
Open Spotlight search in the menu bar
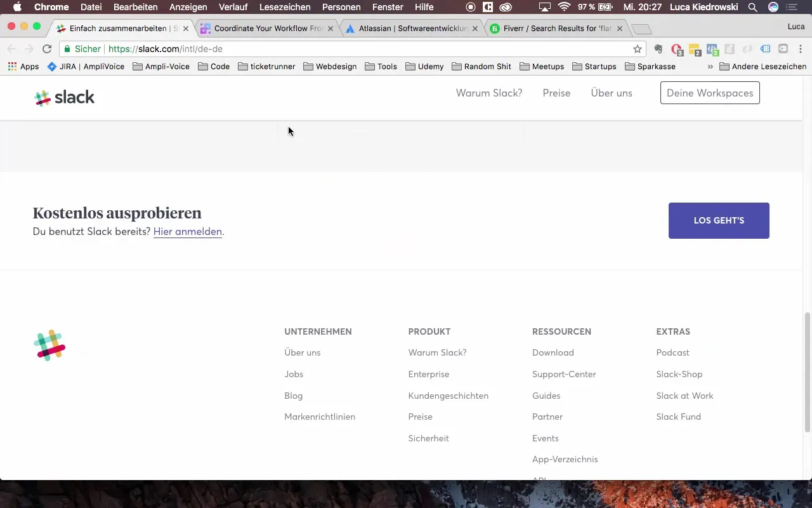click(753, 7)
